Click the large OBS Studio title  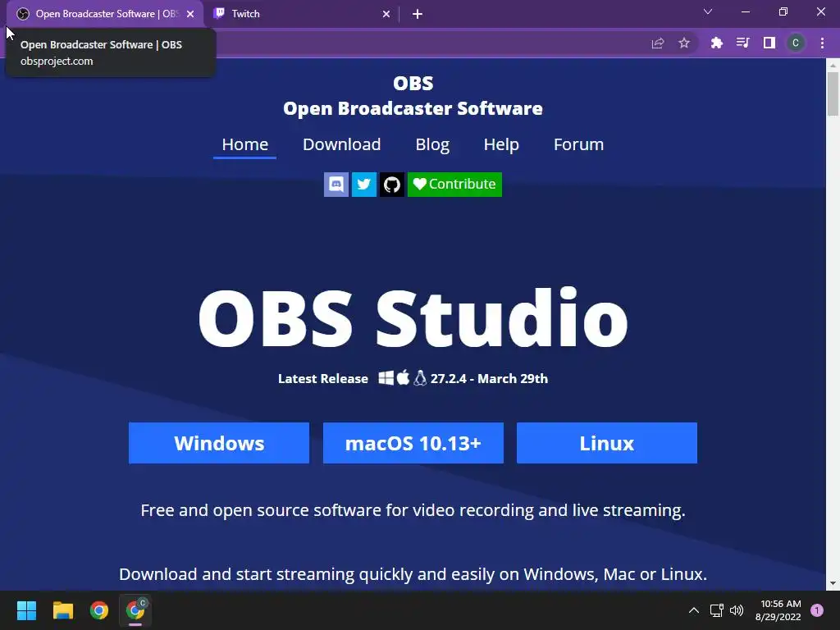point(413,317)
